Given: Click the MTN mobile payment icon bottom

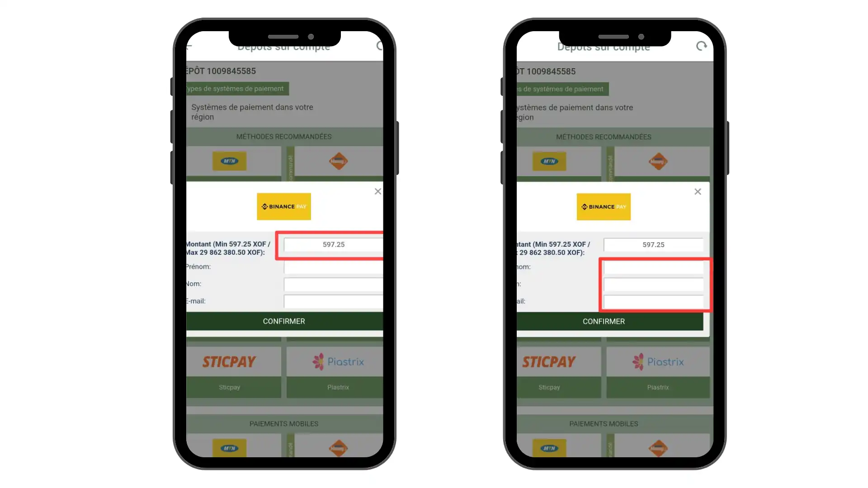Looking at the screenshot, I should (230, 448).
